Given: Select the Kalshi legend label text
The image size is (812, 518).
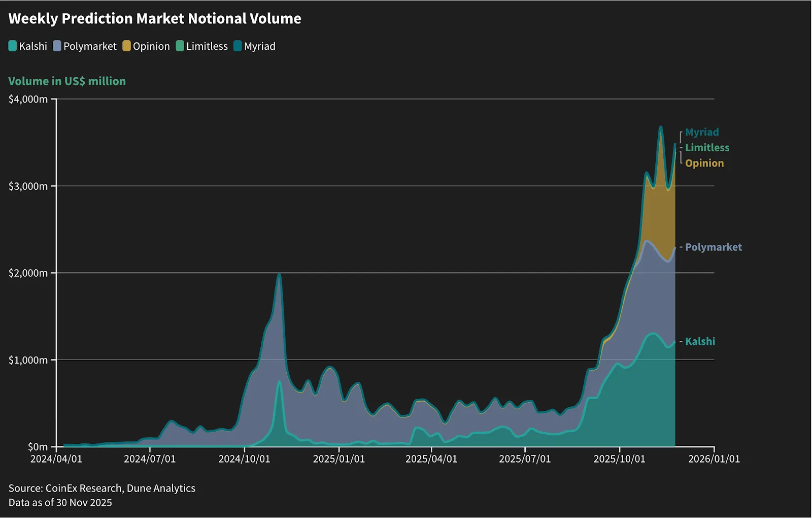Looking at the screenshot, I should click(x=33, y=46).
